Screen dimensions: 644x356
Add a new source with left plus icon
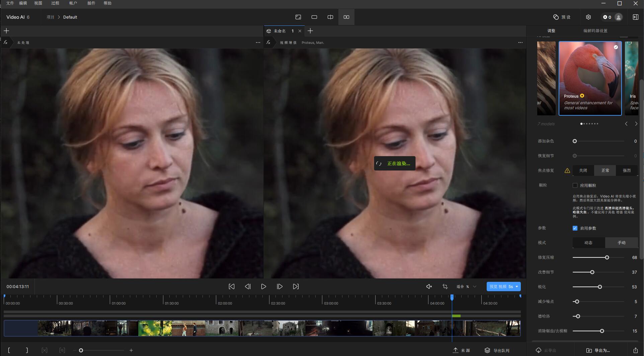pos(6,31)
